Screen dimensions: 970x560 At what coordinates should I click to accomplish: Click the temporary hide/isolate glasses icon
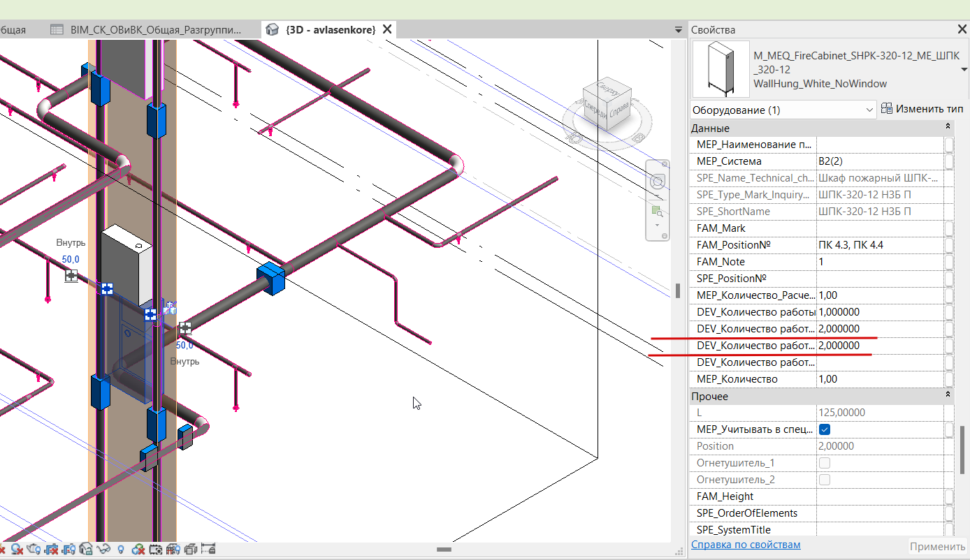(x=103, y=550)
